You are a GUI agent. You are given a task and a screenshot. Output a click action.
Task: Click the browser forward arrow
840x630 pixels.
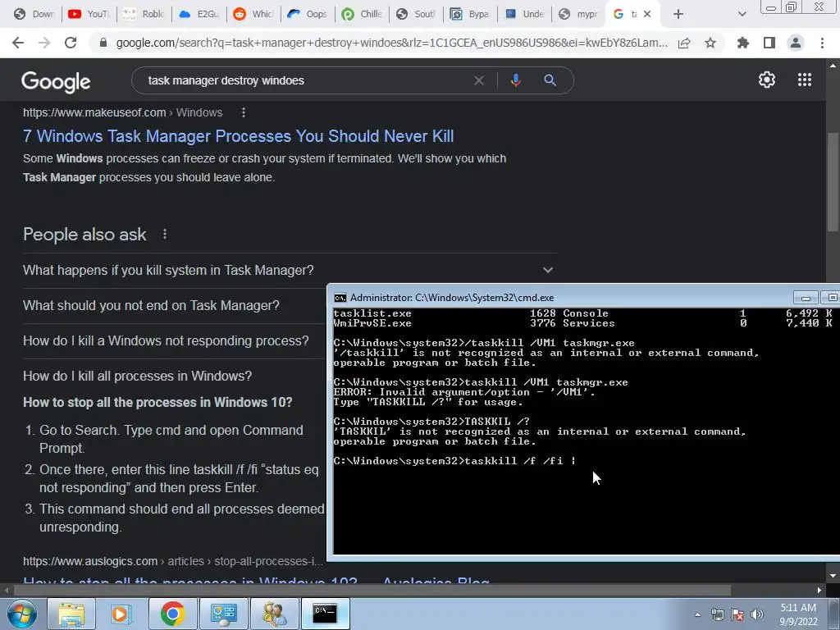click(x=44, y=43)
